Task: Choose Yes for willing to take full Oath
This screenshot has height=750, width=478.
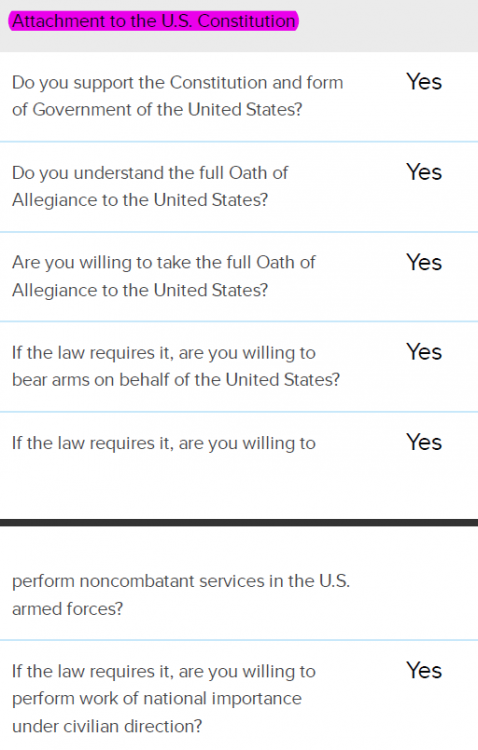Action: pos(424,262)
